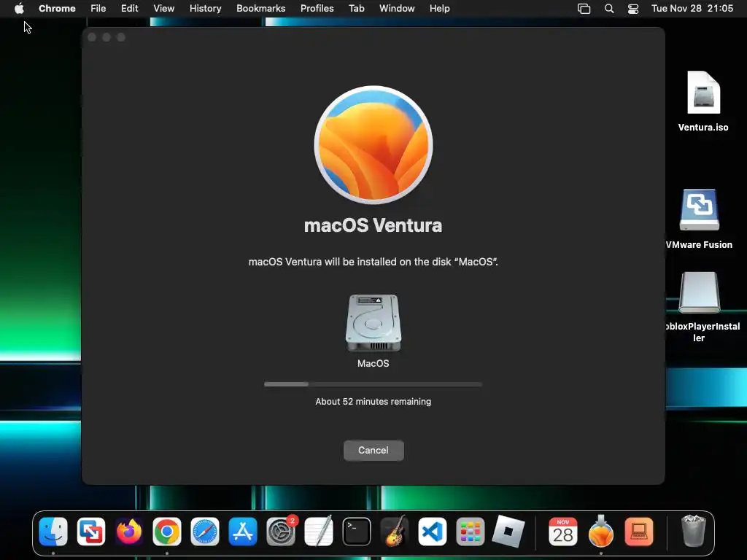Open the Profiles menu
The width and height of the screenshot is (747, 560).
pos(317,9)
